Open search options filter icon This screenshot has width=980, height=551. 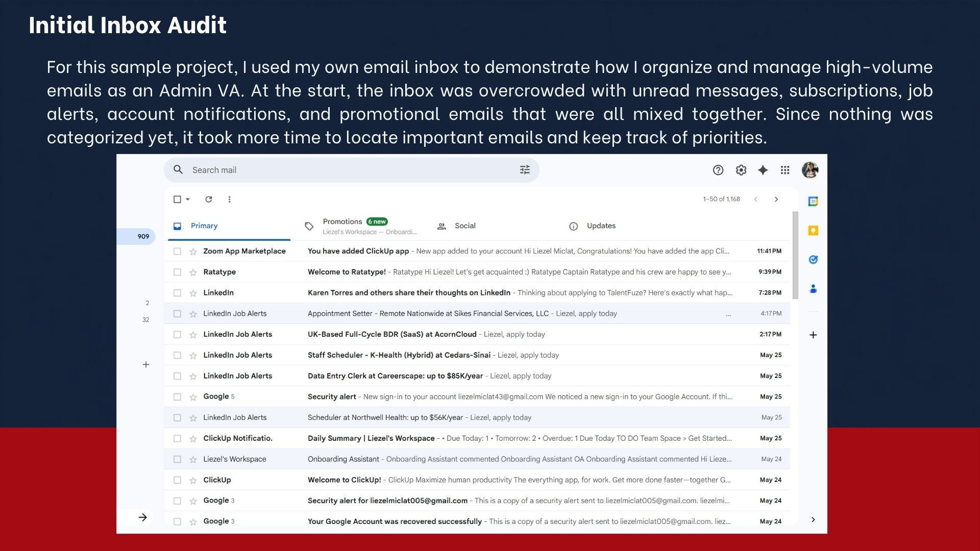pyautogui.click(x=525, y=170)
